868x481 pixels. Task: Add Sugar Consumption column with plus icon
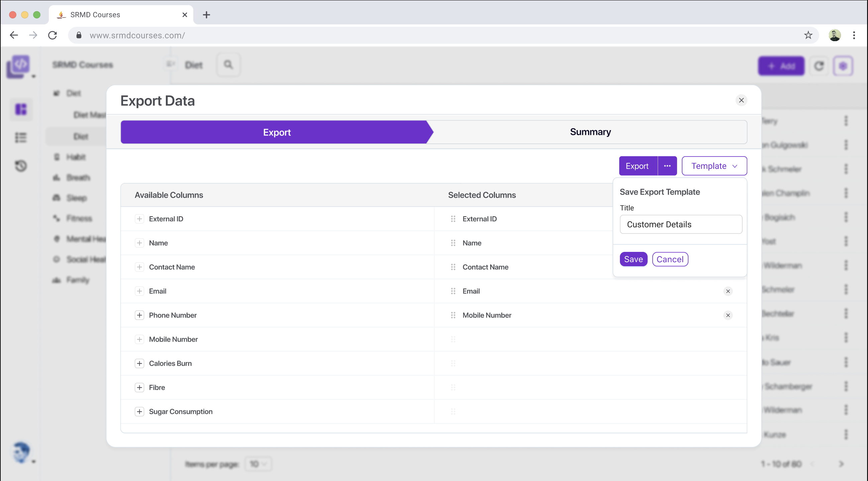point(139,411)
